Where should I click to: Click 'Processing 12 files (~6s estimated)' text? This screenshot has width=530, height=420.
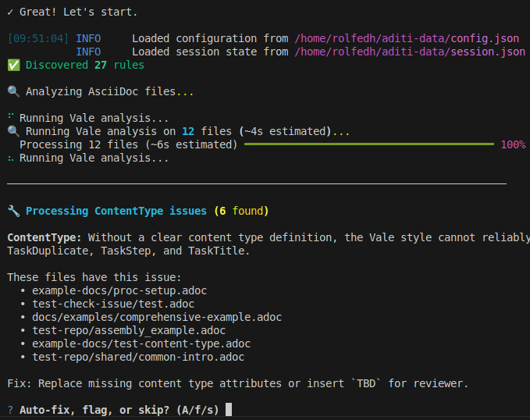pos(129,144)
